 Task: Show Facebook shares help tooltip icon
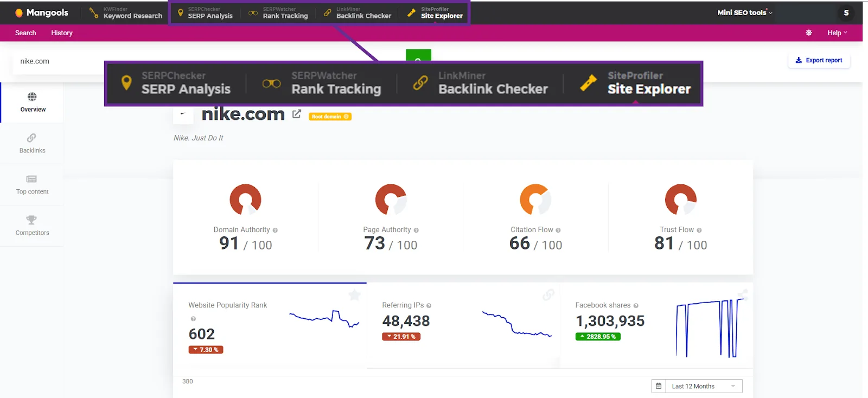click(636, 306)
